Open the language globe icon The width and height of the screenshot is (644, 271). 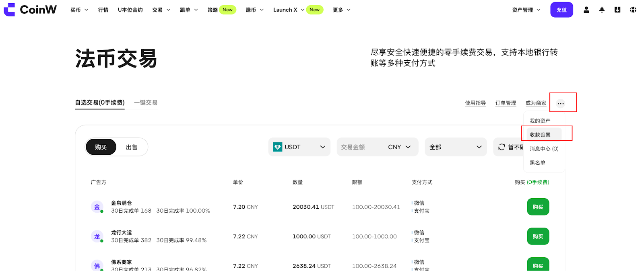633,10
